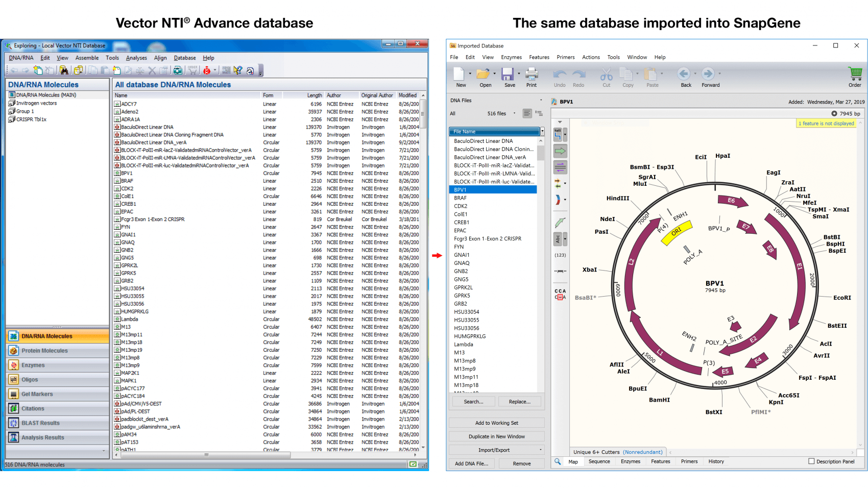Click the Nonredundant toggle for Unique 6+ Cutters
Viewport: 868px width, 488px height.
[642, 452]
